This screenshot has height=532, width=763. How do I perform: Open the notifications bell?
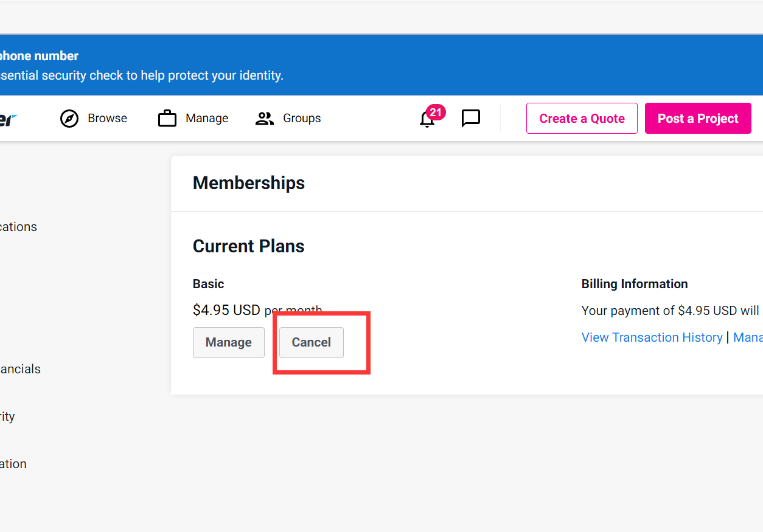tap(427, 120)
